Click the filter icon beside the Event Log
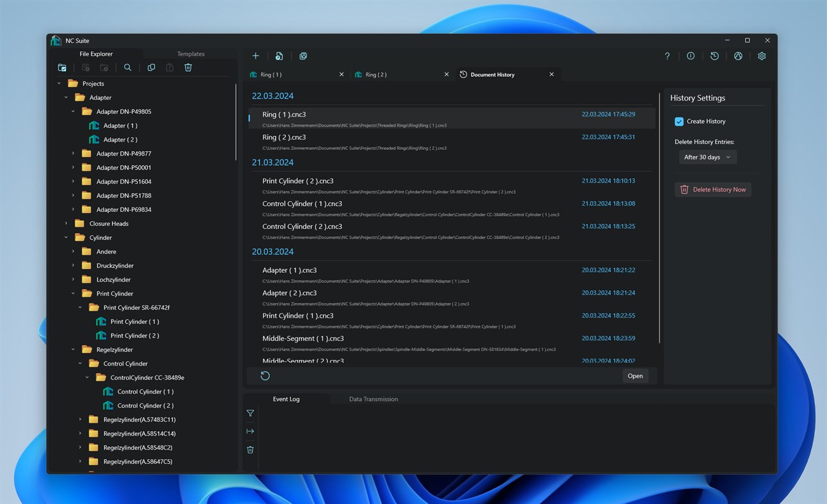The height and width of the screenshot is (504, 827). coord(250,413)
